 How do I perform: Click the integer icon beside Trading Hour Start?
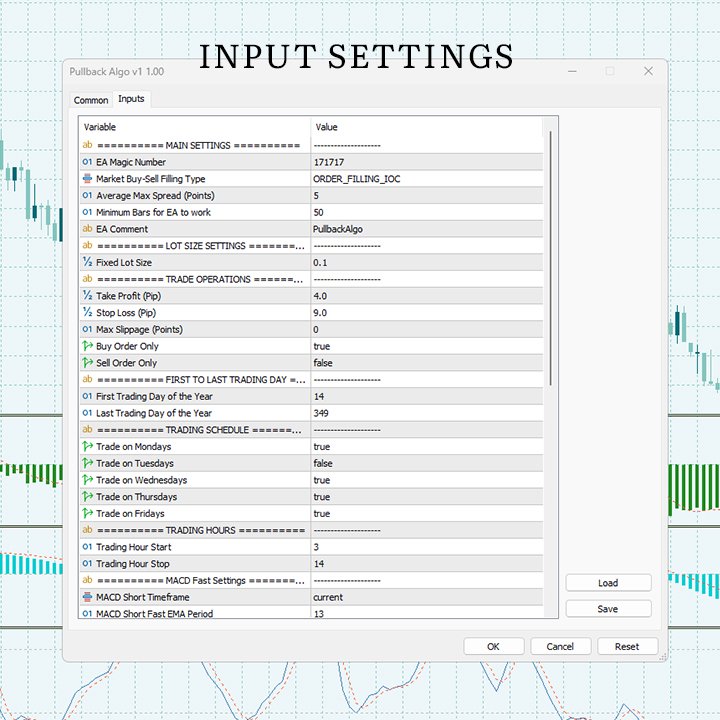[87, 547]
